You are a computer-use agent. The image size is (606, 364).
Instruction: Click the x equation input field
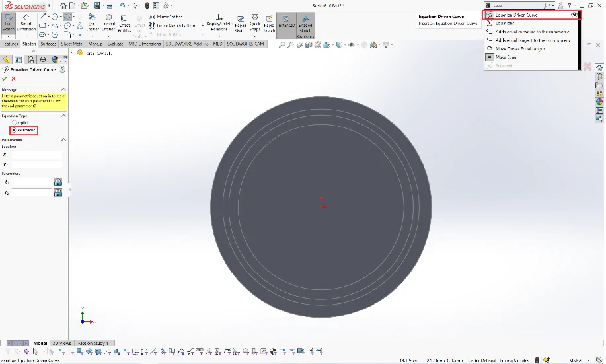point(37,155)
